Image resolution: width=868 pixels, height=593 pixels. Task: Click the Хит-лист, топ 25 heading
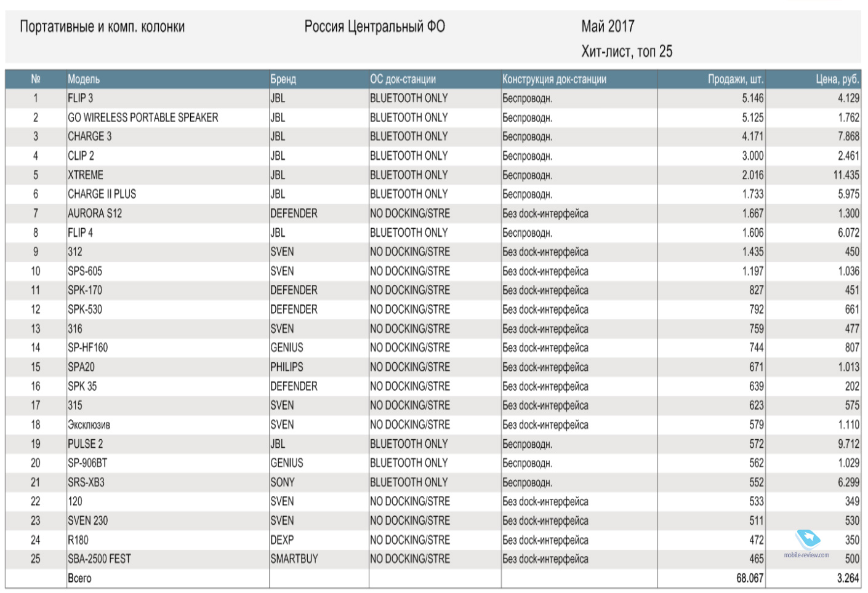pos(627,52)
